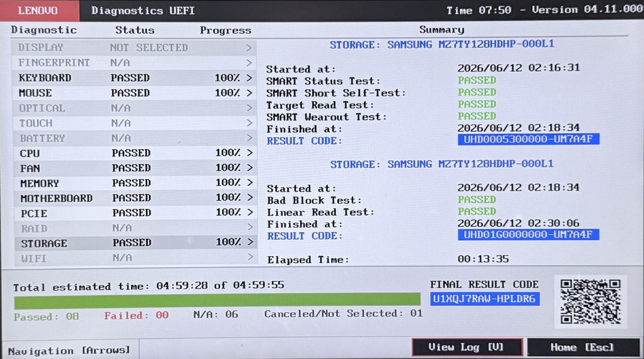
Task: Expand the TOUCH row chevron
Action: 250,123
